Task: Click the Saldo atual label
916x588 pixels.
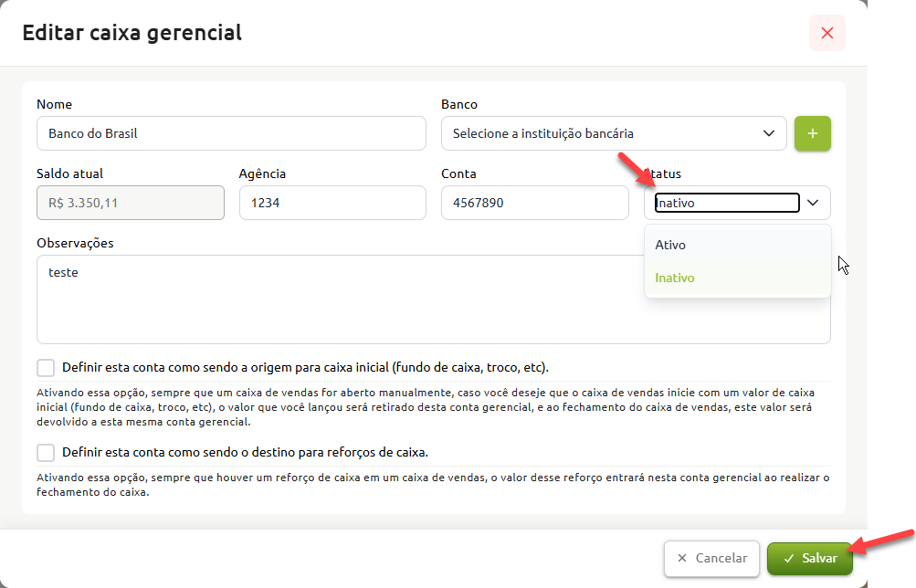Action: 69,173
